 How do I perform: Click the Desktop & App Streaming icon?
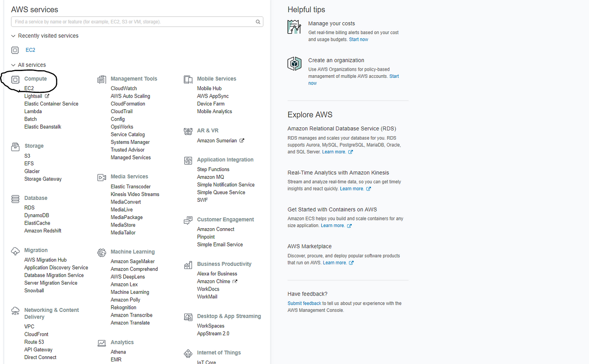pyautogui.click(x=188, y=317)
